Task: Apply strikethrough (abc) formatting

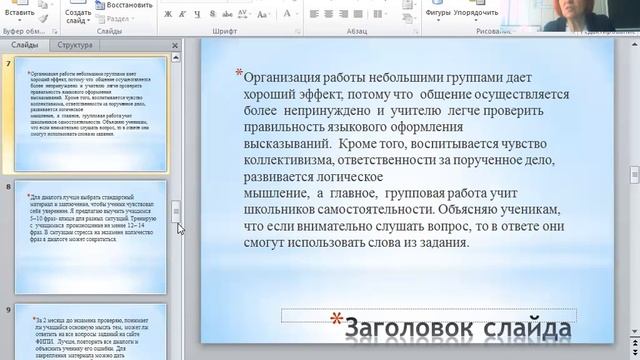Action: click(x=227, y=14)
